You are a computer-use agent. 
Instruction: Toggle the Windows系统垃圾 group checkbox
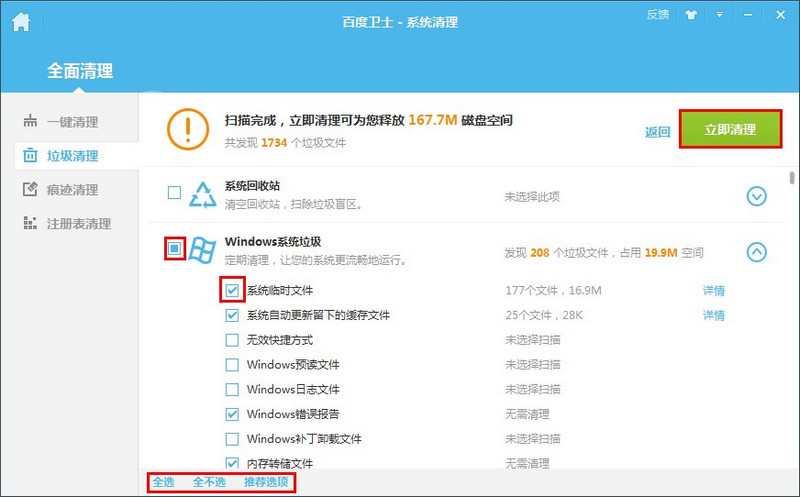pos(174,248)
